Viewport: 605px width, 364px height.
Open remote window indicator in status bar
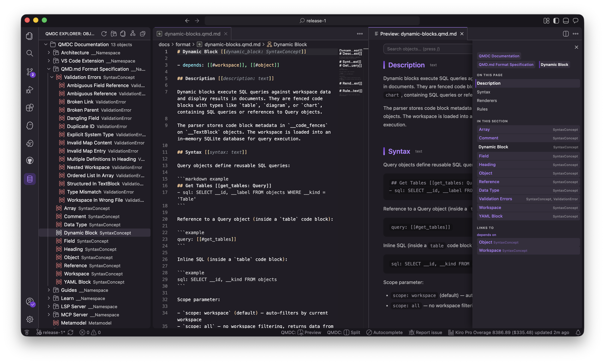(27, 332)
